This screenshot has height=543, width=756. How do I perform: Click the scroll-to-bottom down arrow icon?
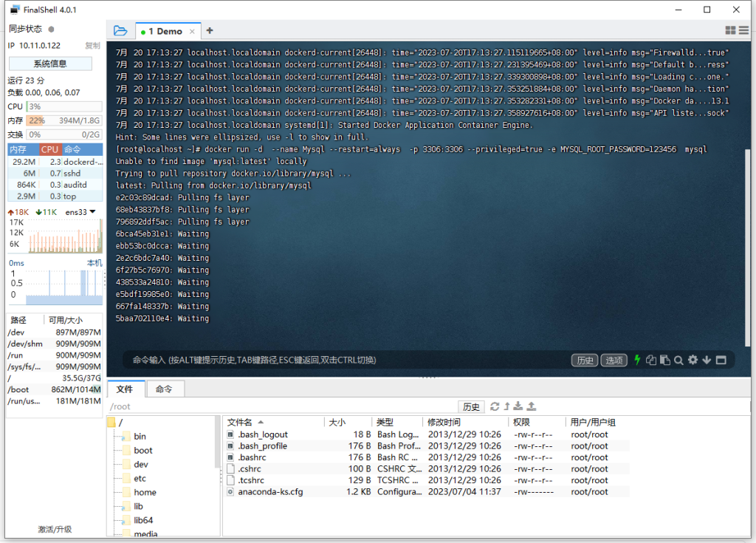pos(707,360)
